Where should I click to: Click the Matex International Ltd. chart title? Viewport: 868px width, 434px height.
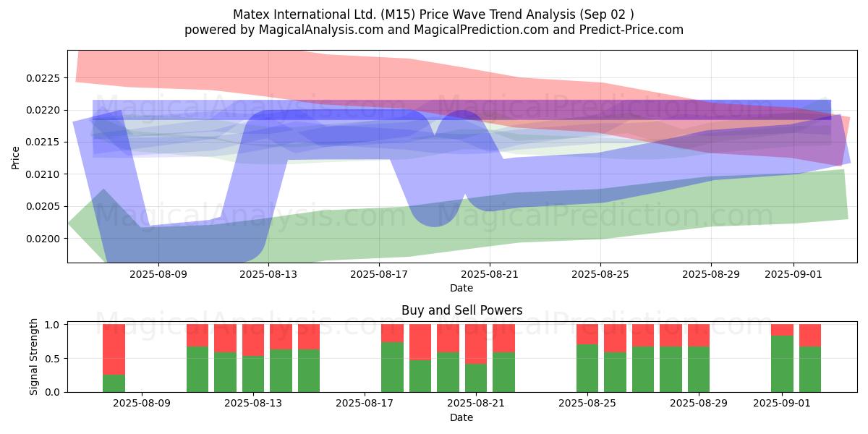pyautogui.click(x=434, y=14)
